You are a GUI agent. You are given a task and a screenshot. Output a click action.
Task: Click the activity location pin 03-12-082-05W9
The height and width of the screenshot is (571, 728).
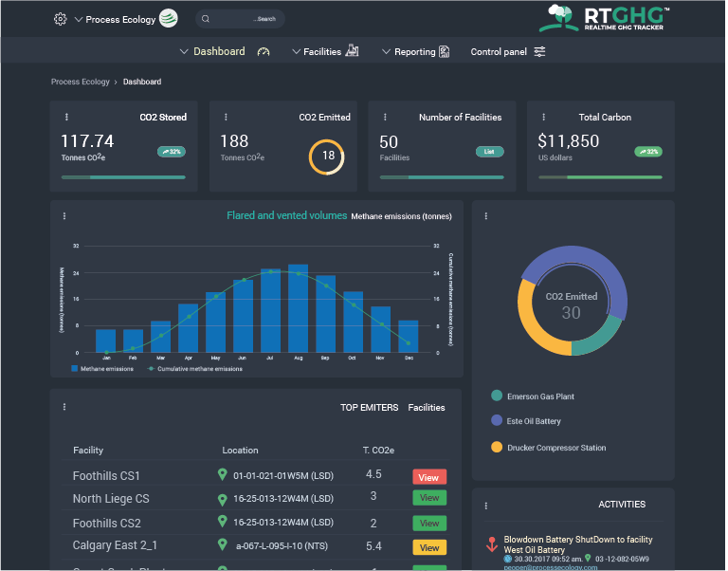tap(589, 558)
